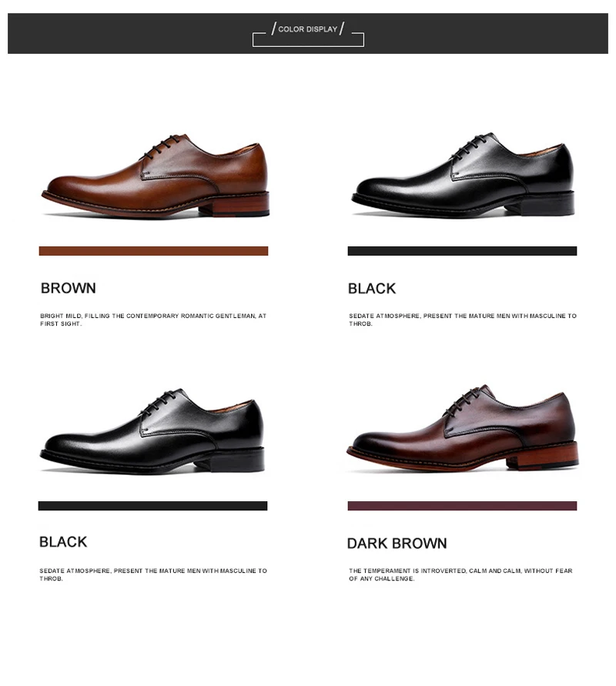Click the BROWN heading label

click(x=69, y=288)
